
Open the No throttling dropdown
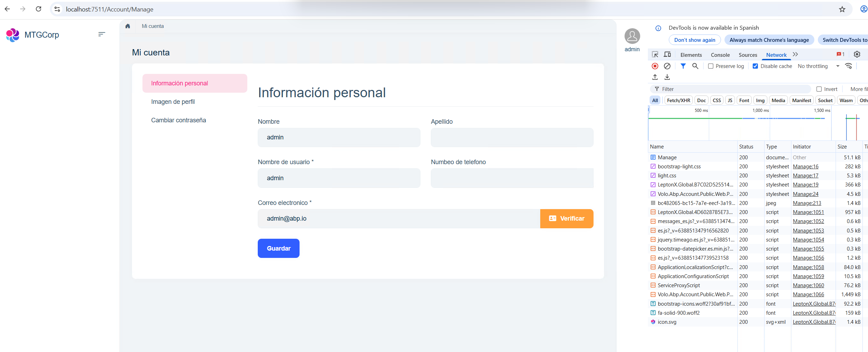pos(819,66)
